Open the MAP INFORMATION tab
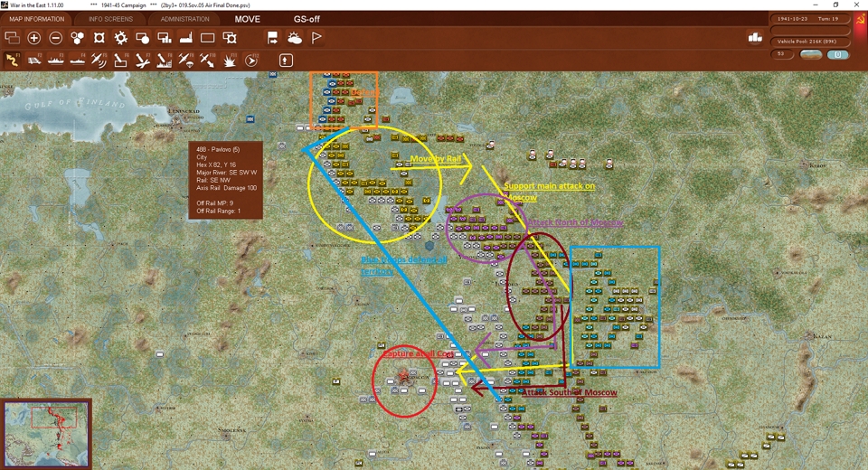Screen dimensions: 868x470 (36, 19)
